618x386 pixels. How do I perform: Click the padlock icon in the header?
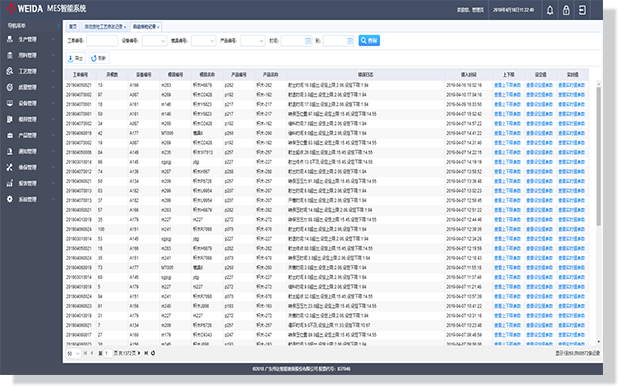566,10
